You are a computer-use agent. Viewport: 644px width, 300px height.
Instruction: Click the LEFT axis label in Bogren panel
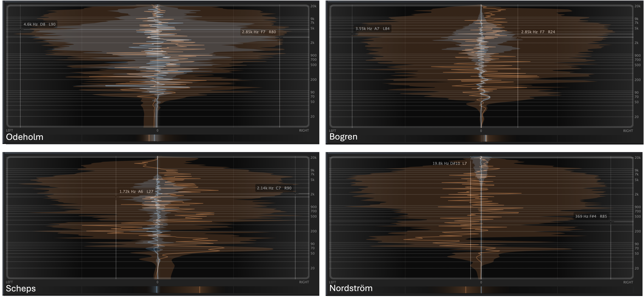[x=332, y=131]
